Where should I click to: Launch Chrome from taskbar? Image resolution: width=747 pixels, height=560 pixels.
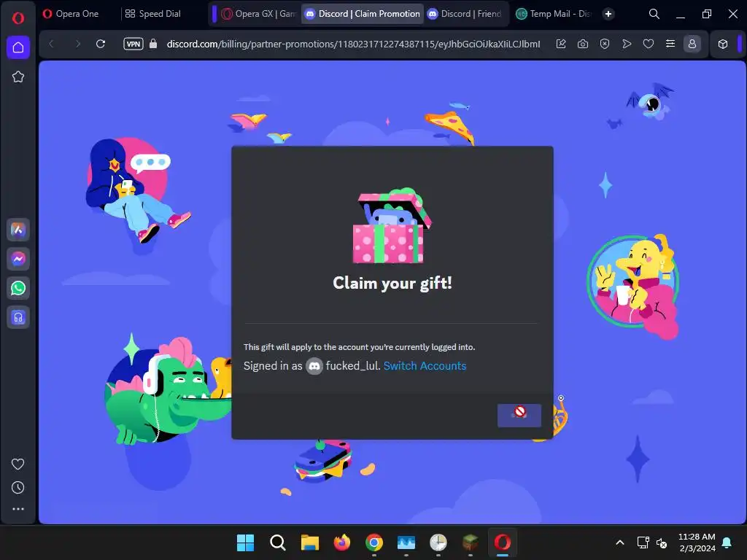[374, 542]
